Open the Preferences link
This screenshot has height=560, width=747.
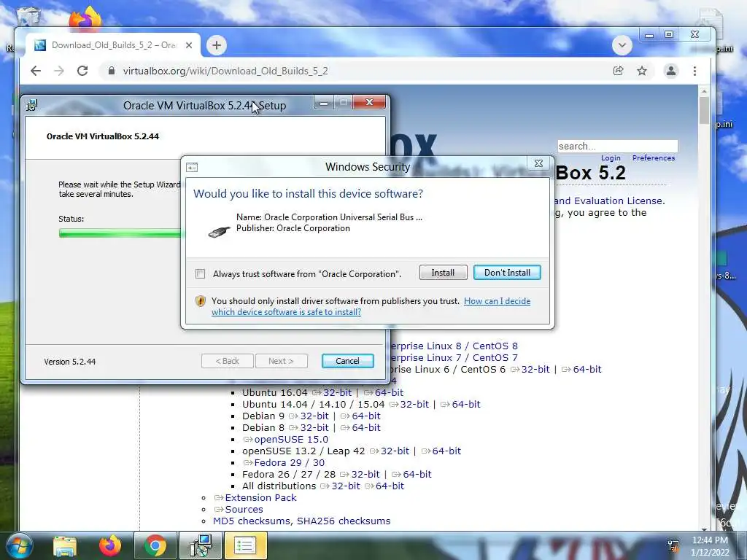point(654,157)
